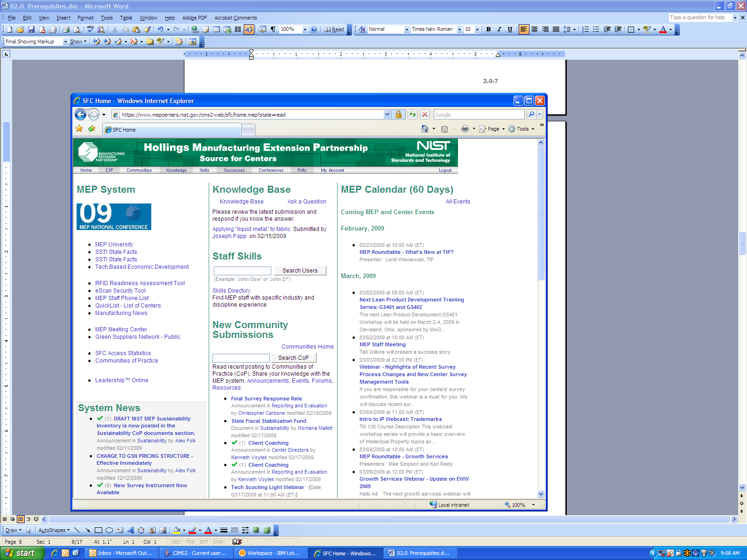Open the Communities tab on SFC site
The image size is (747, 560).
pos(139,170)
